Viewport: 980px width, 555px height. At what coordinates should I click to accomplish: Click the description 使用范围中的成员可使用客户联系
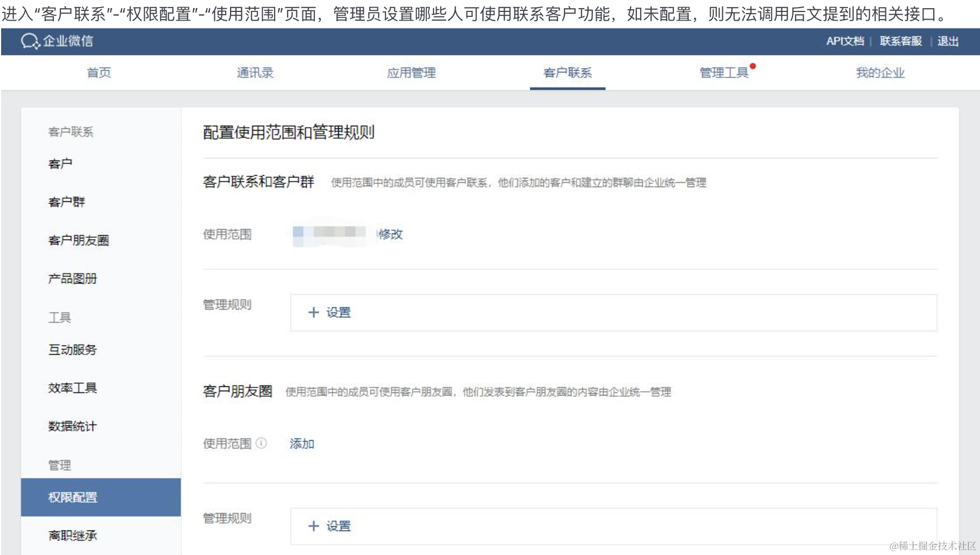point(518,182)
